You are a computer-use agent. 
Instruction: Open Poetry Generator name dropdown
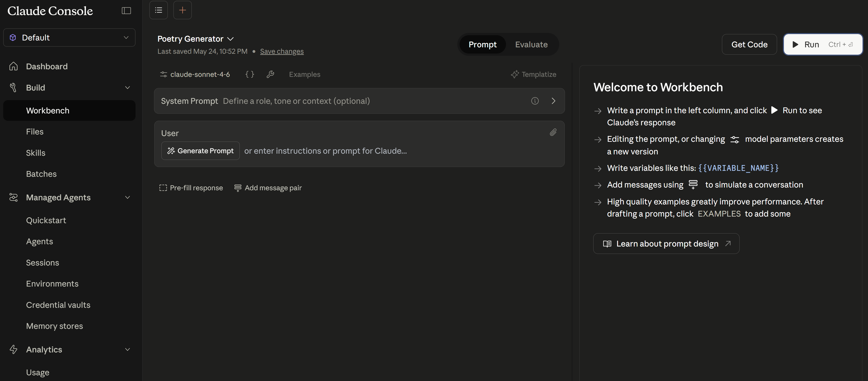click(x=195, y=39)
